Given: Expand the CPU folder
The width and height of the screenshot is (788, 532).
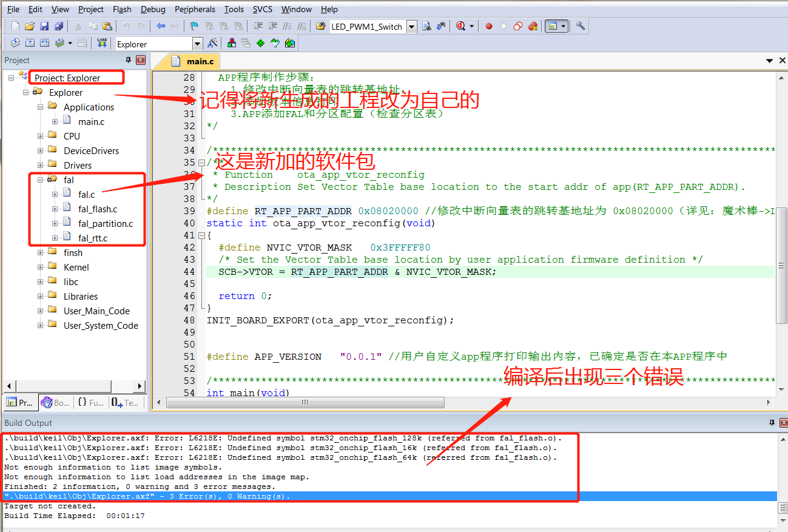Looking at the screenshot, I should 40,136.
